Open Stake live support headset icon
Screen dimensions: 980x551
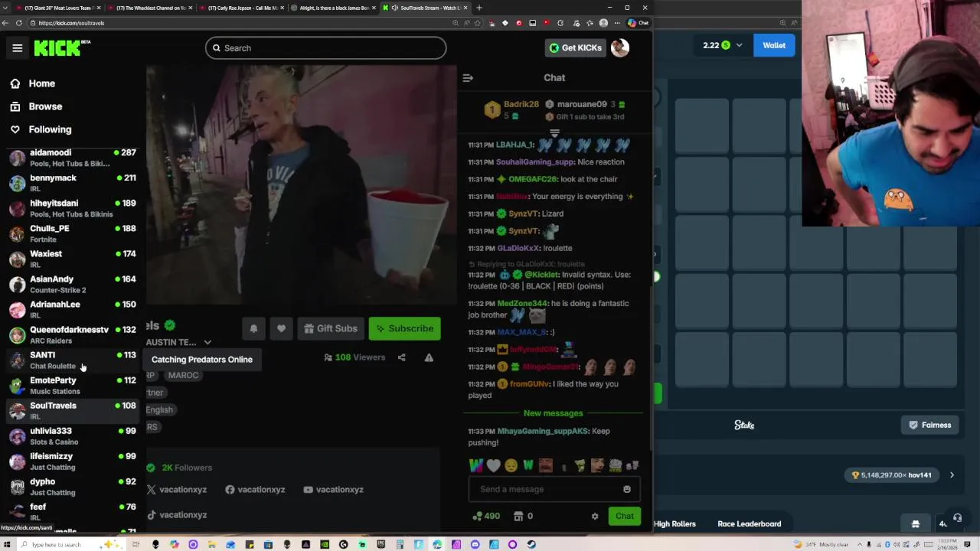tap(957, 519)
